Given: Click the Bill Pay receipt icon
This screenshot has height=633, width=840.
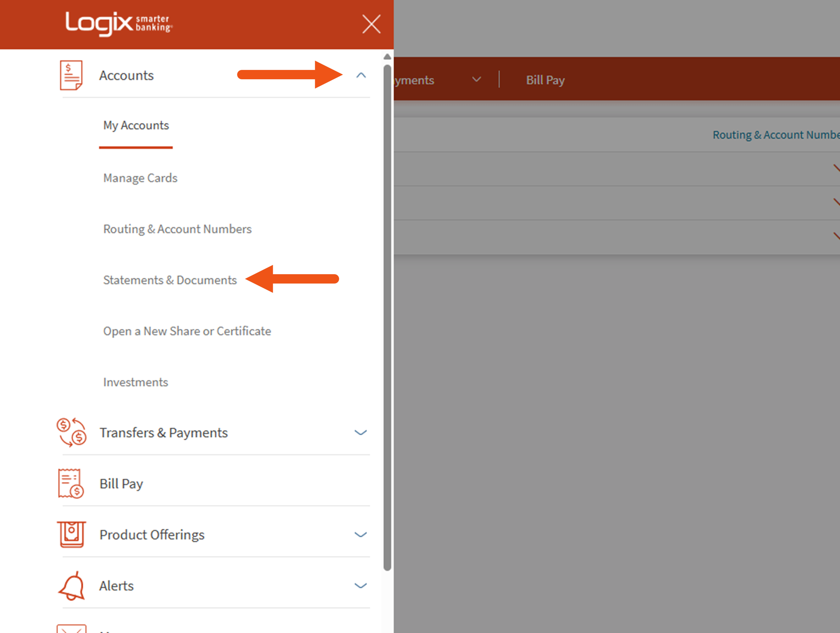Looking at the screenshot, I should [71, 483].
